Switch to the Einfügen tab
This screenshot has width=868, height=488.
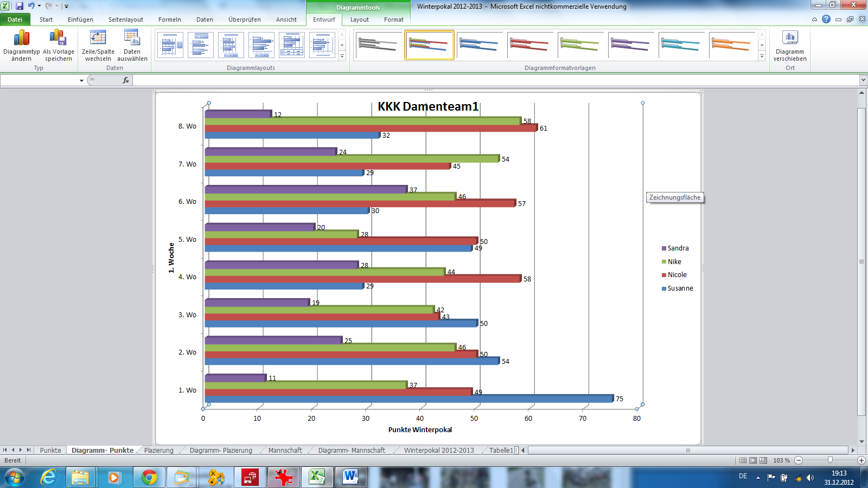80,20
